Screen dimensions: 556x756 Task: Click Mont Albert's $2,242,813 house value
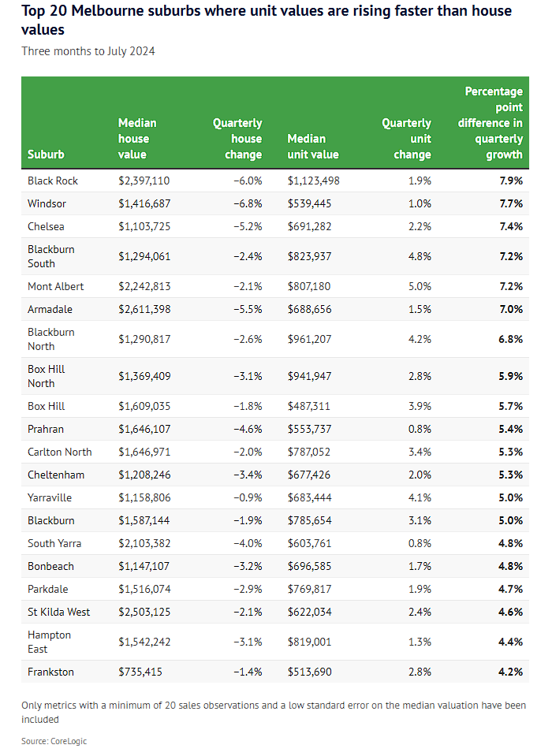144,286
